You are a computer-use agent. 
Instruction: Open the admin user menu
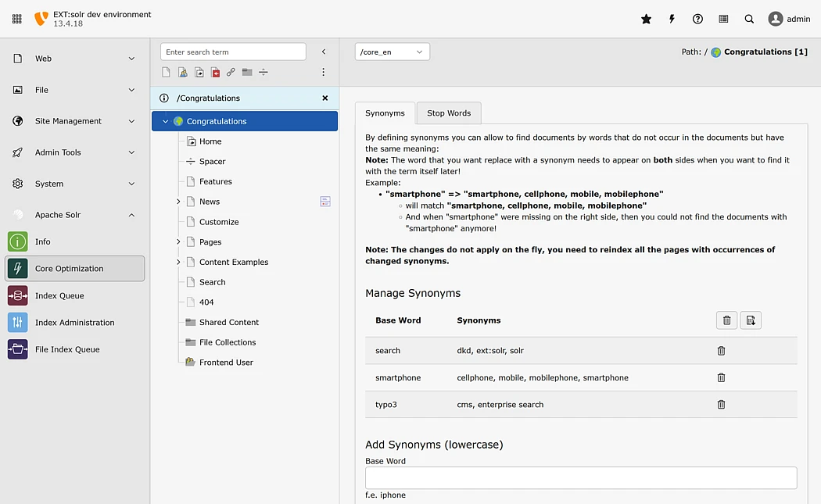click(788, 19)
